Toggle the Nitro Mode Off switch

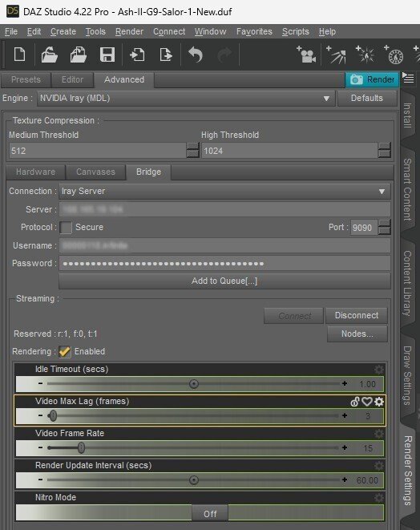point(210,514)
